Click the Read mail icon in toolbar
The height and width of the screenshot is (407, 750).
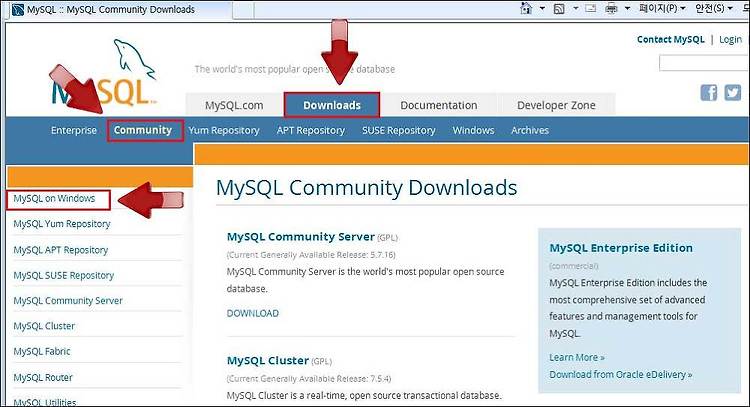(591, 8)
